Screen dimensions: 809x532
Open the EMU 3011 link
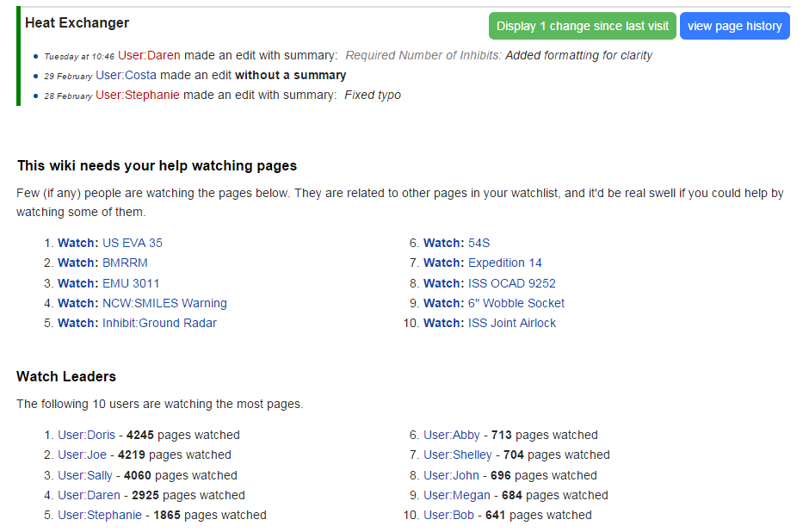coord(131,283)
